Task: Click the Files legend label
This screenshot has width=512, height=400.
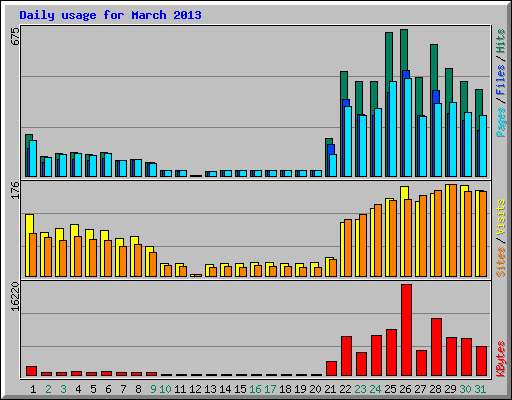Action: pos(501,79)
